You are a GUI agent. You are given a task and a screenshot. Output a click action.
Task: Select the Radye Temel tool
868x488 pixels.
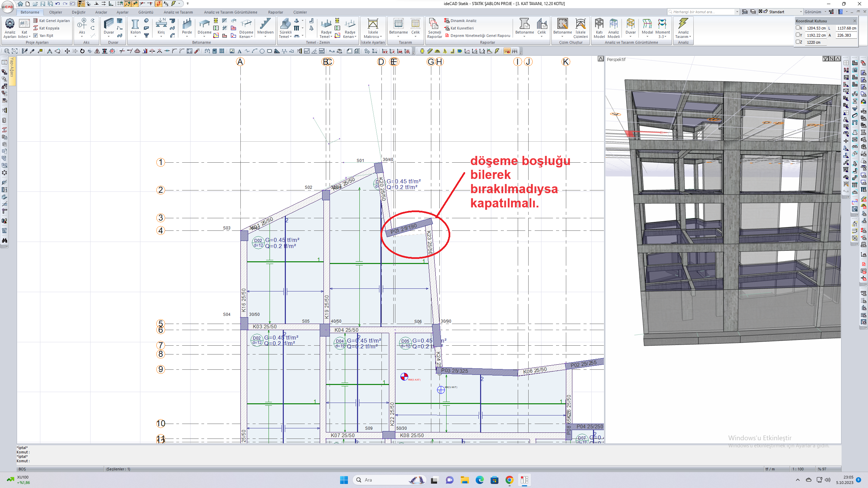(x=326, y=28)
